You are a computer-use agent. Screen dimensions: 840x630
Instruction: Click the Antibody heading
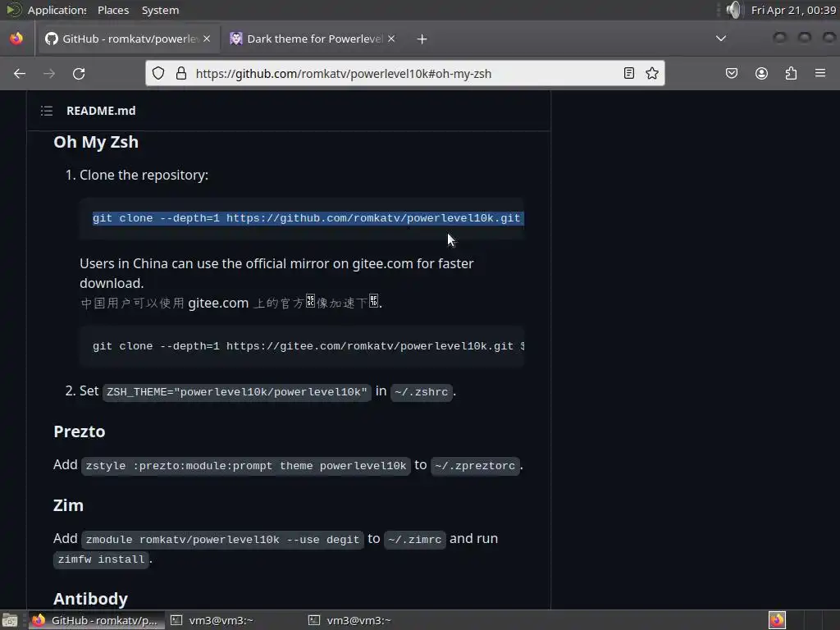point(90,599)
